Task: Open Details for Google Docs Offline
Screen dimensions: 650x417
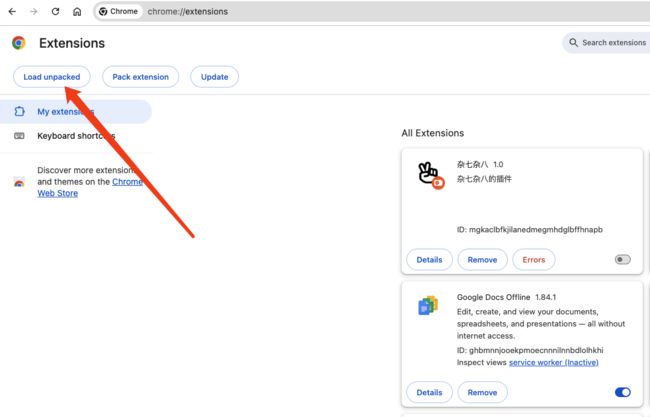Action: tap(429, 392)
